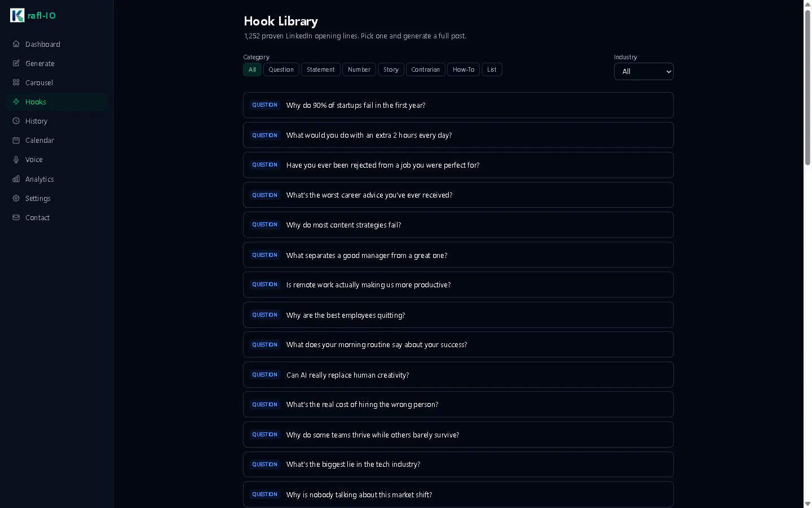Choose biggest lie in tech industry hook
The height and width of the screenshot is (508, 812).
click(x=458, y=464)
